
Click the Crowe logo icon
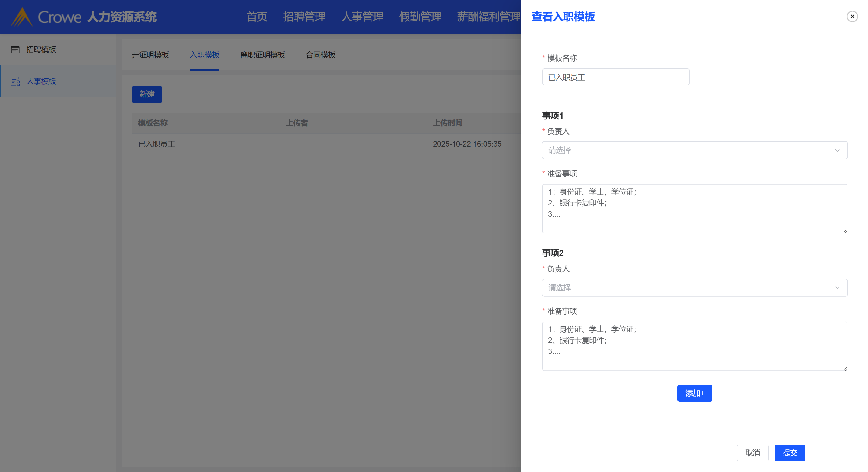(x=22, y=17)
